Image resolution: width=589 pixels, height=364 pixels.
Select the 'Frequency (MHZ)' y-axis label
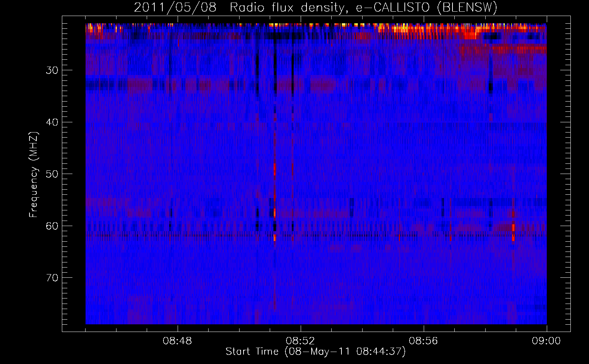33,175
